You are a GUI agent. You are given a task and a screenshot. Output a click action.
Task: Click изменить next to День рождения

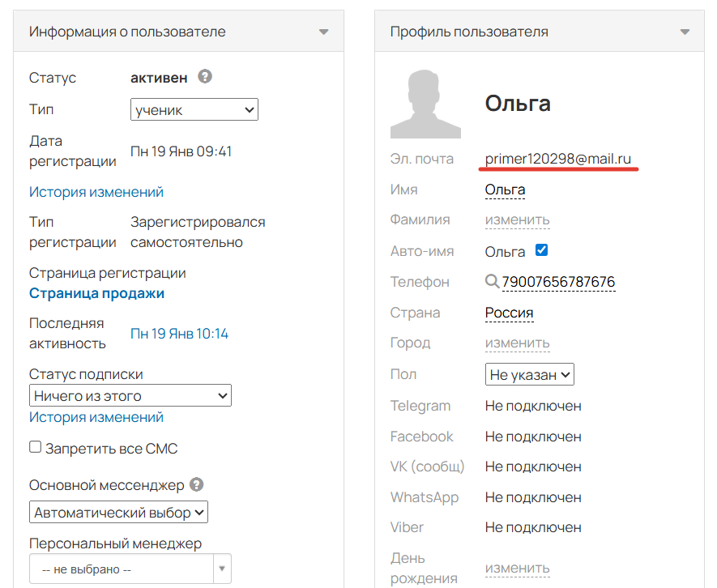tap(517, 569)
